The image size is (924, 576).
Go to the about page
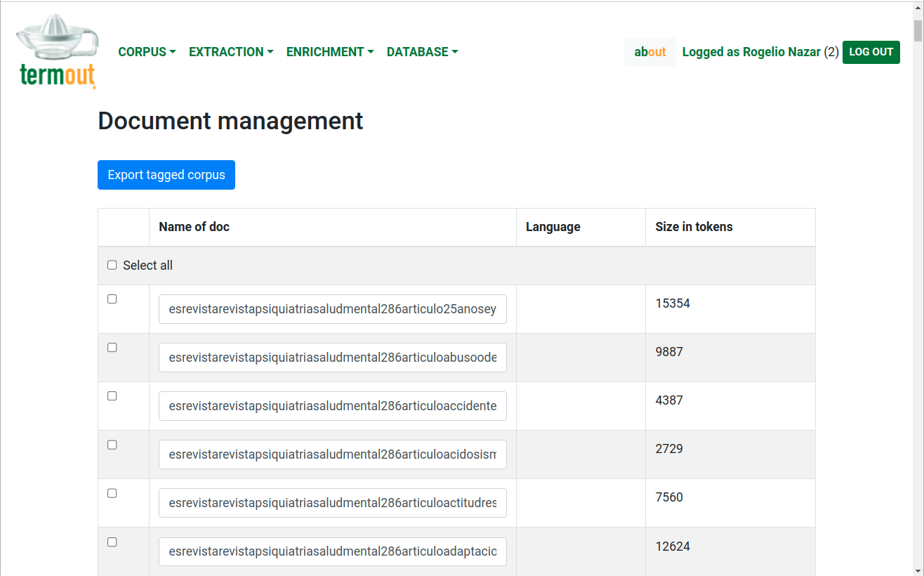649,52
